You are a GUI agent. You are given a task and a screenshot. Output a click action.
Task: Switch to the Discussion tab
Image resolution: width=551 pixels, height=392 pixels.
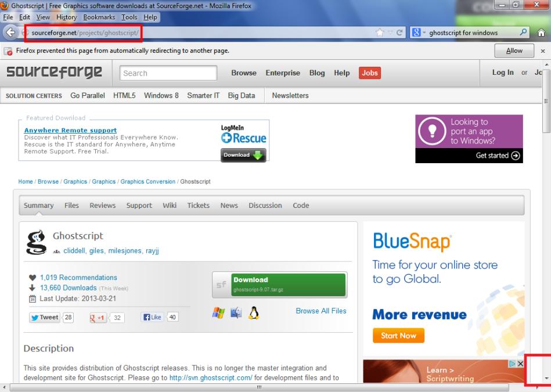point(265,206)
